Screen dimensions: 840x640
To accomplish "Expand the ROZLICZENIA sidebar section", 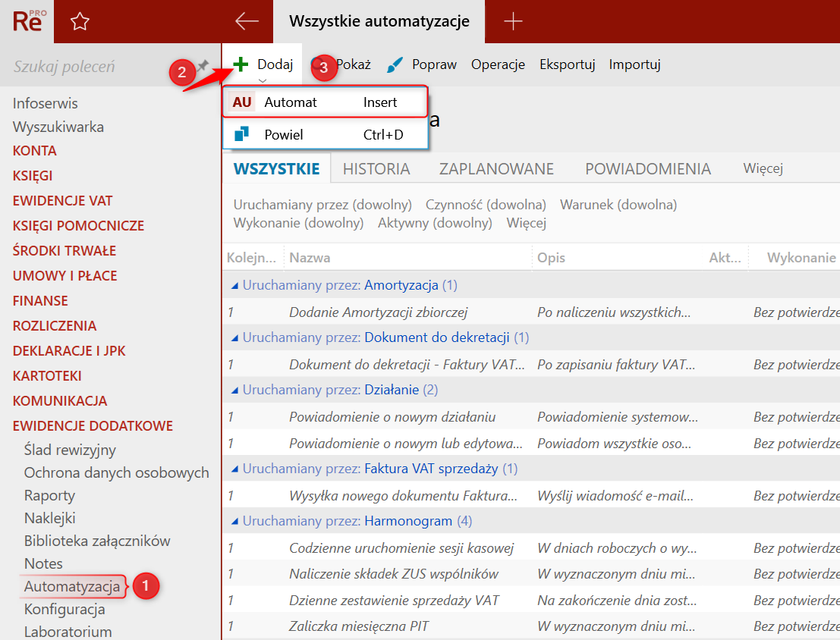I will pyautogui.click(x=54, y=326).
